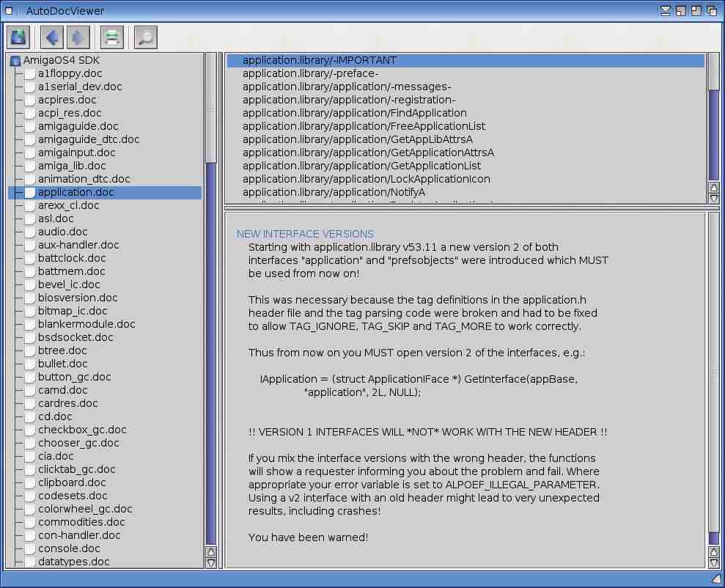Select datatypes.doc in the tree
Viewport: 725px width, 588px height.
tap(73, 562)
